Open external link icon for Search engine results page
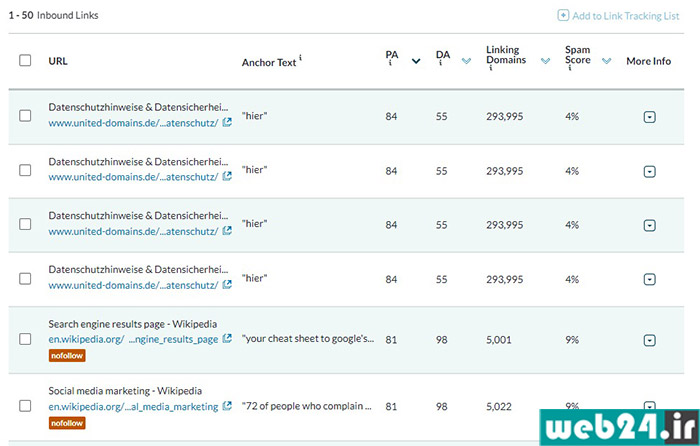The image size is (700, 446). pyautogui.click(x=227, y=338)
